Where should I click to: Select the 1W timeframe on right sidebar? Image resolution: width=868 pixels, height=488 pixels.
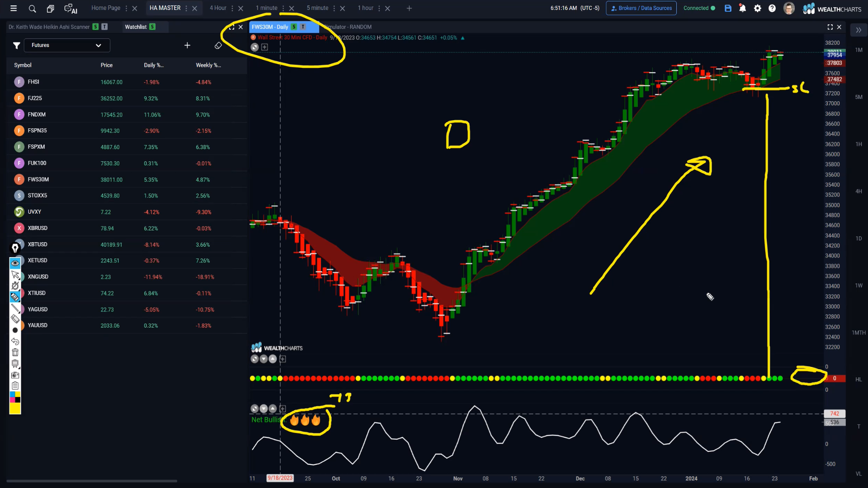[x=859, y=286]
